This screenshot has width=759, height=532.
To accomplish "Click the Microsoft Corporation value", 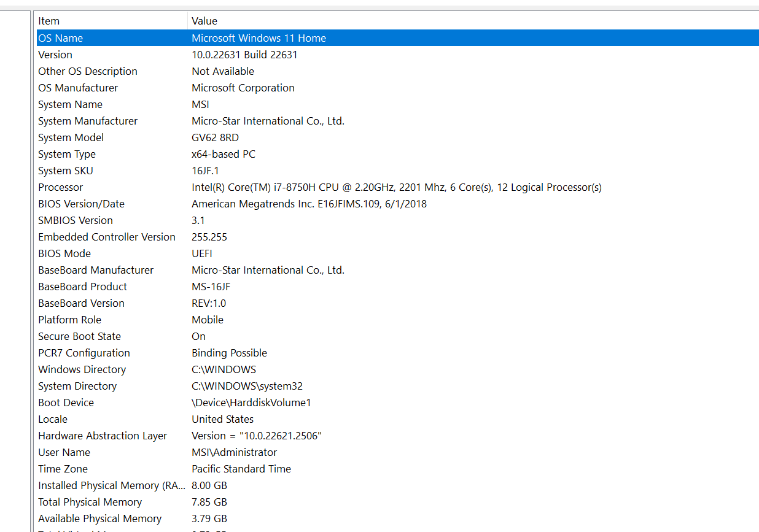I will pyautogui.click(x=243, y=88).
